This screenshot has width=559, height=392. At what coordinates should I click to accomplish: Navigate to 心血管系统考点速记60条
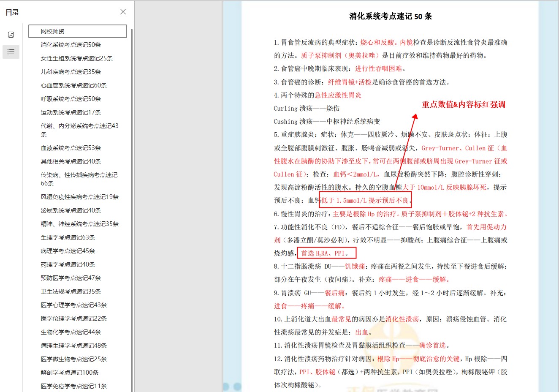(73, 85)
